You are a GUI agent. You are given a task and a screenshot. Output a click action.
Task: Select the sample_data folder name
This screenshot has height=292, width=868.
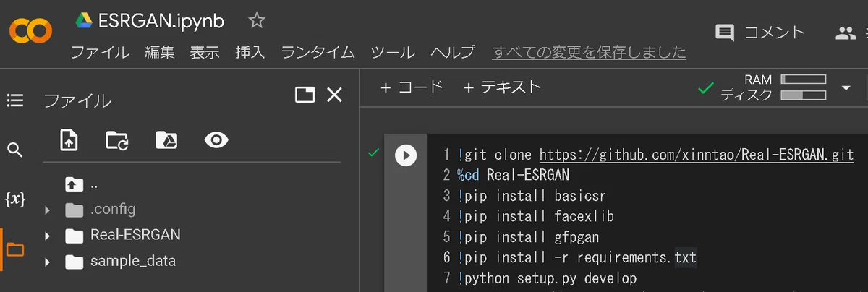tap(133, 261)
